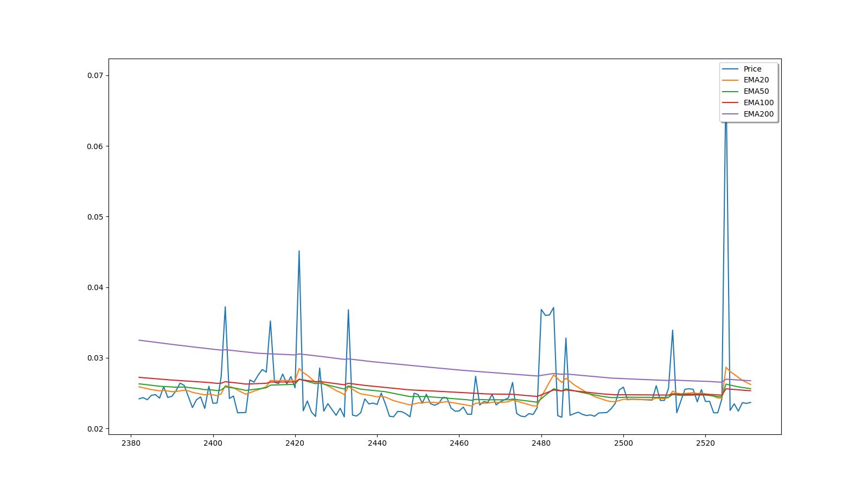Screen dimensions: 868x488
Task: Click the price spike peak near x=2512
Action: click(673, 330)
